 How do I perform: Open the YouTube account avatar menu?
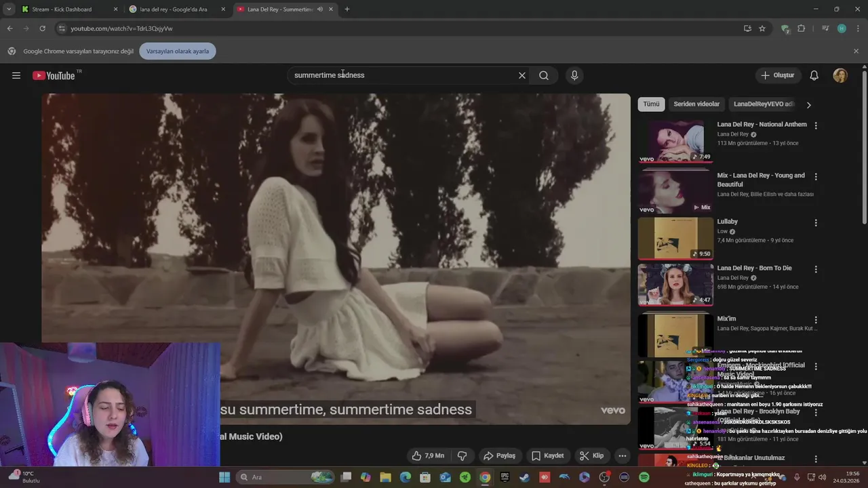pyautogui.click(x=840, y=75)
